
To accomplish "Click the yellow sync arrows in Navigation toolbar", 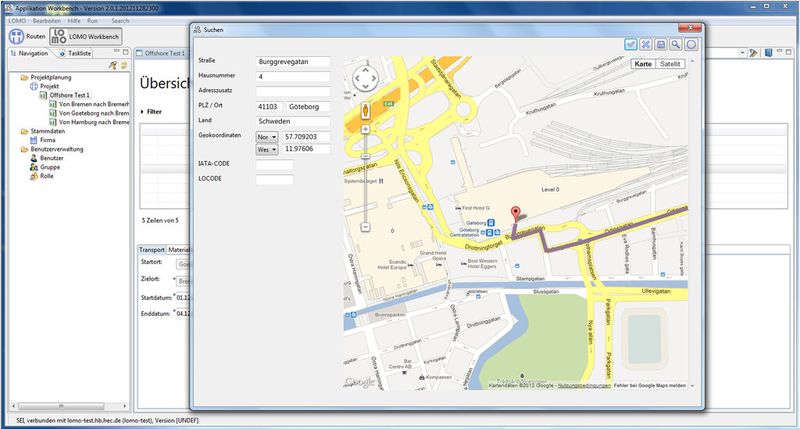I will tap(123, 65).
